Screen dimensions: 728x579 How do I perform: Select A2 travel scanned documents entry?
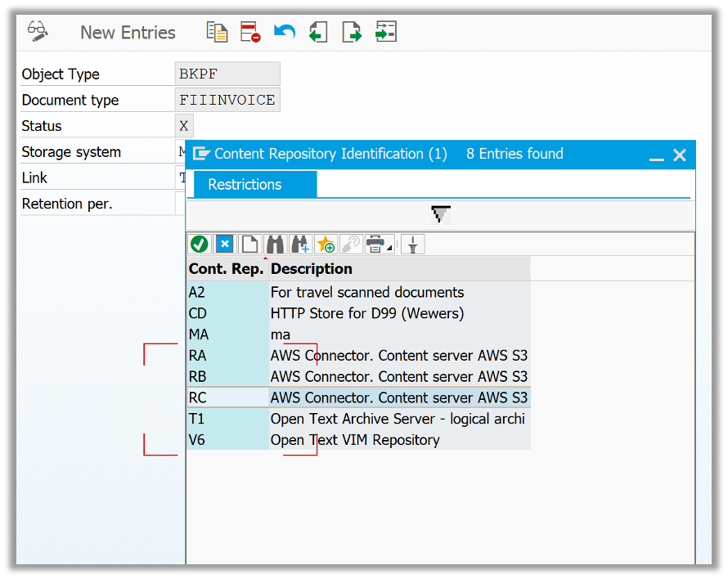coord(366,292)
